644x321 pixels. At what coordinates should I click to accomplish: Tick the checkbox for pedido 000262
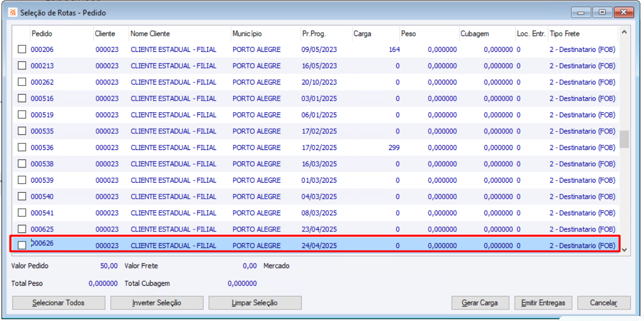(x=22, y=82)
